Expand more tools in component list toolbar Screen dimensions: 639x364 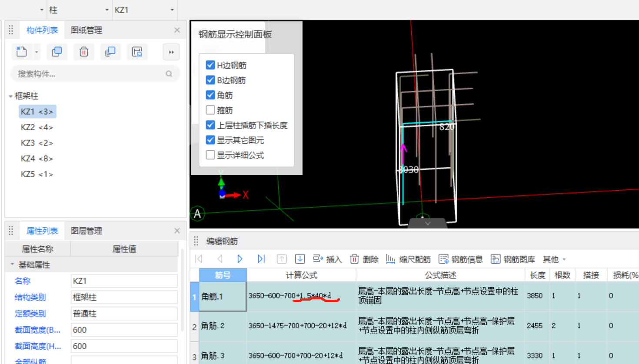point(171,52)
